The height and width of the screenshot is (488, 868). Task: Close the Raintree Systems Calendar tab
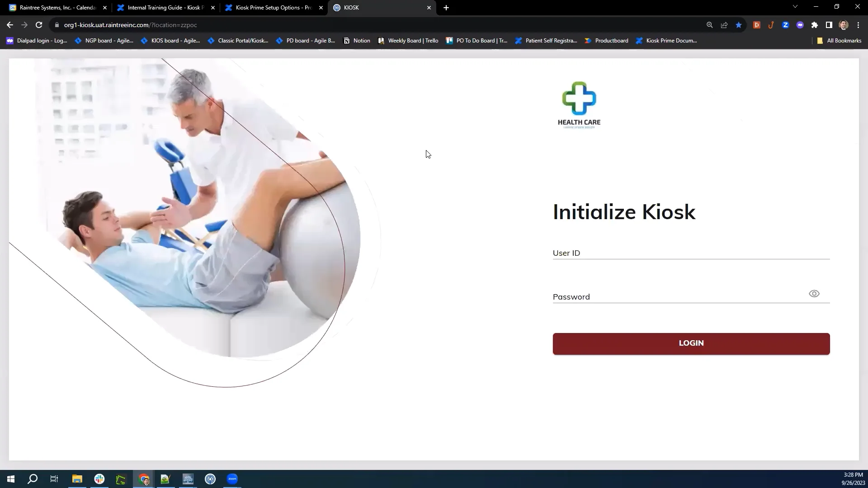pos(104,8)
